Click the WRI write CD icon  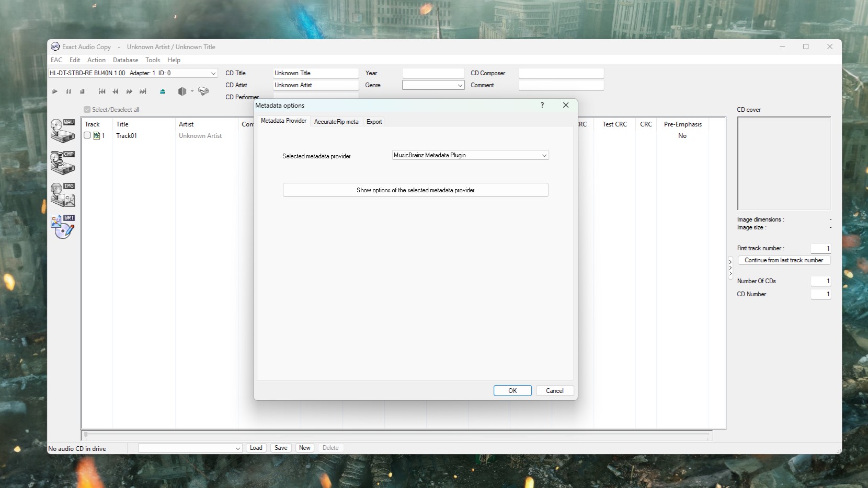(x=63, y=226)
